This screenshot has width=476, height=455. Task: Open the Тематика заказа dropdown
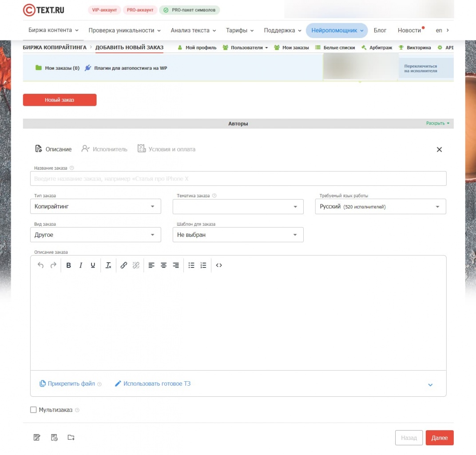click(238, 207)
